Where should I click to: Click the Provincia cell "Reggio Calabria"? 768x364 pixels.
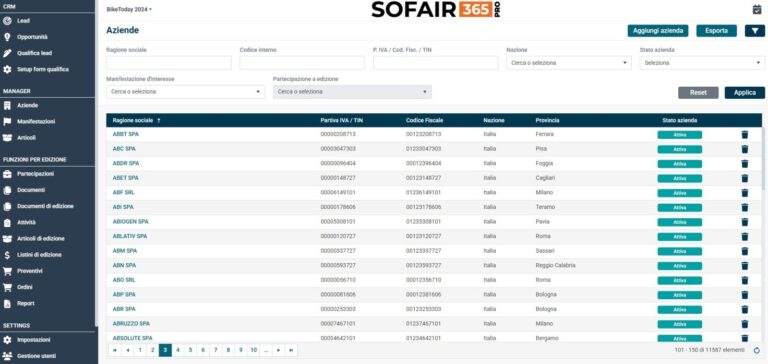pyautogui.click(x=555, y=266)
